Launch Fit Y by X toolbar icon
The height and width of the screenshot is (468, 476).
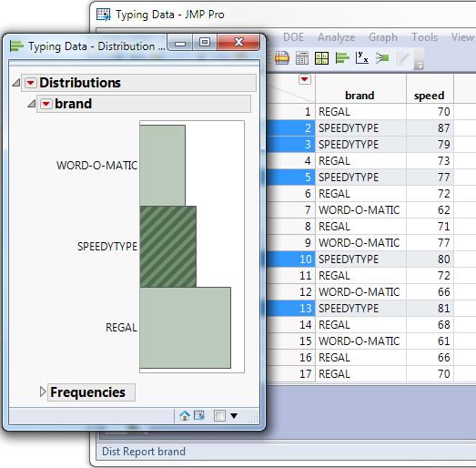click(x=362, y=57)
